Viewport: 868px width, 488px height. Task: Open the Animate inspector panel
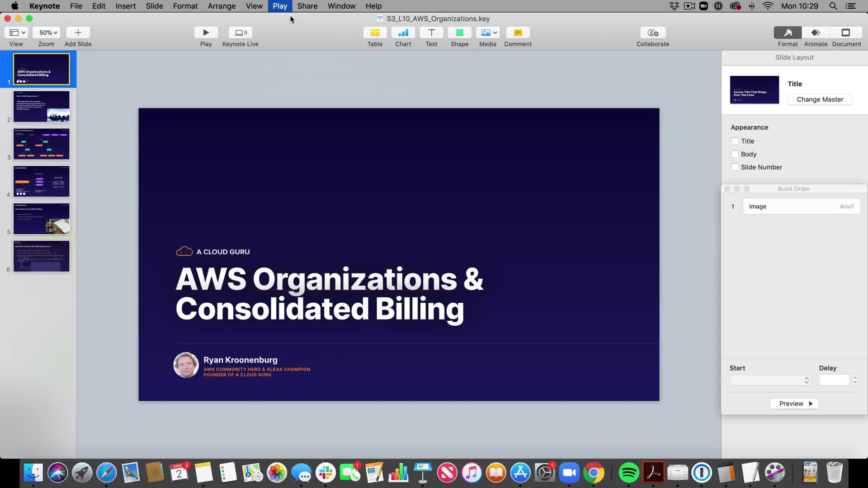click(x=816, y=33)
